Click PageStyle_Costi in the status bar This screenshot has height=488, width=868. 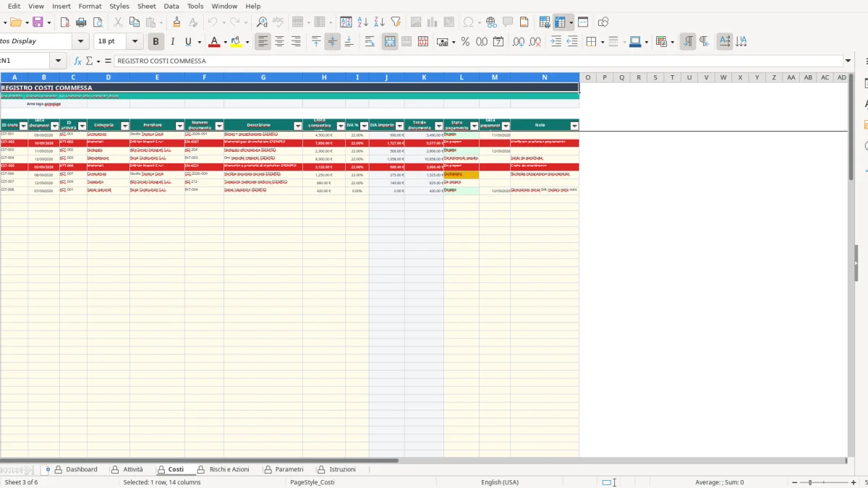pos(312,482)
